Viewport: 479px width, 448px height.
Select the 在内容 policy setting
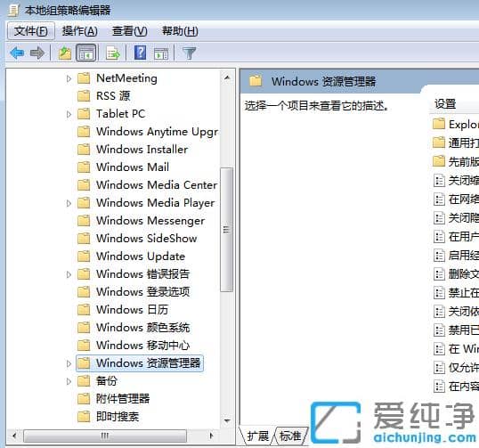[x=456, y=387]
